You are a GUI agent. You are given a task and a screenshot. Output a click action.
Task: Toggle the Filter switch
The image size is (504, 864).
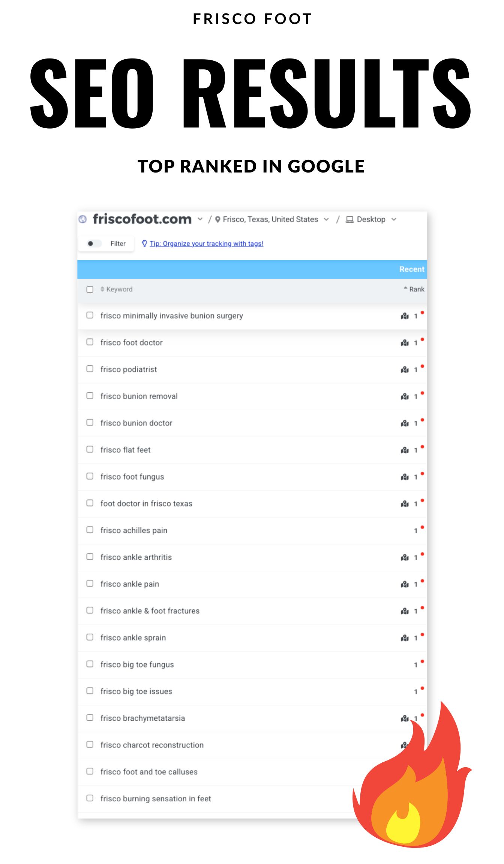coord(94,243)
